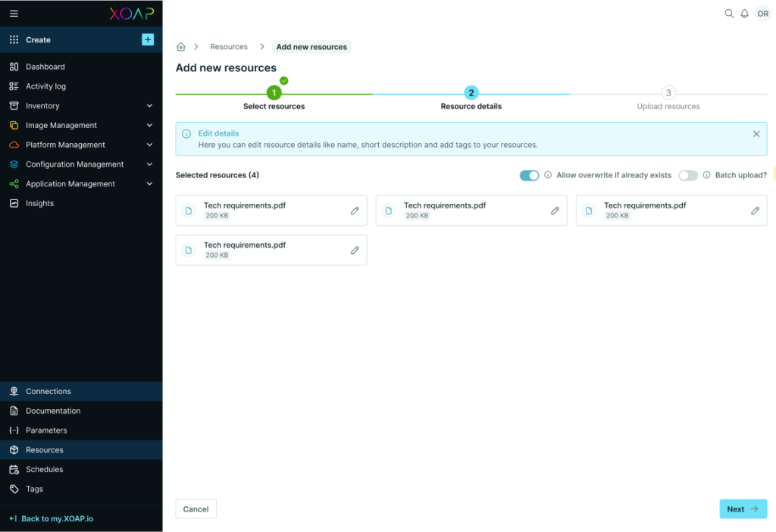Click the Activity log icon
Screen dimensions: 776x532
tap(14, 86)
